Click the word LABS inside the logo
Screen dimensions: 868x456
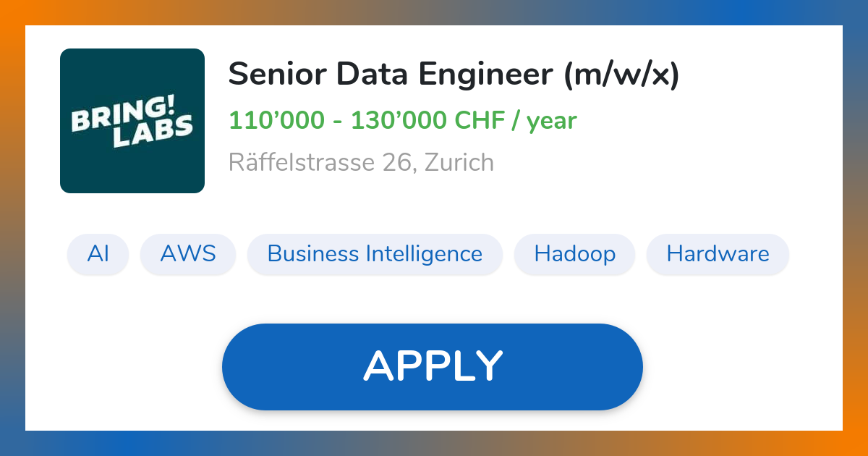click(x=153, y=133)
